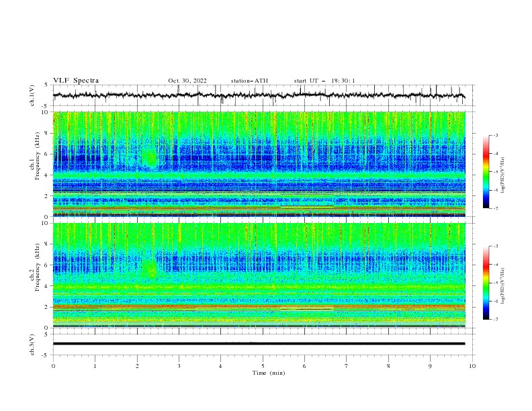Click time axis tick label '10'

(x=472, y=366)
